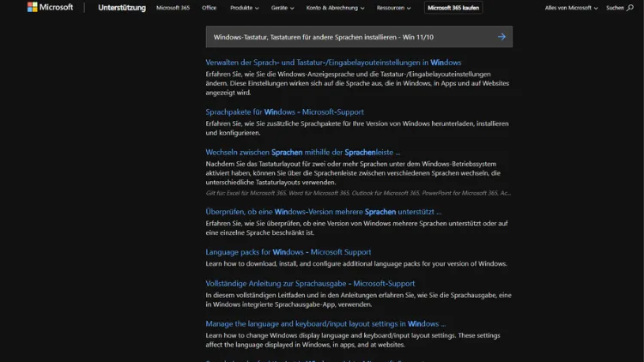Screen dimensions: 644x362
Task: Click the Microsoft 365 kaufen button
Action: point(453,8)
